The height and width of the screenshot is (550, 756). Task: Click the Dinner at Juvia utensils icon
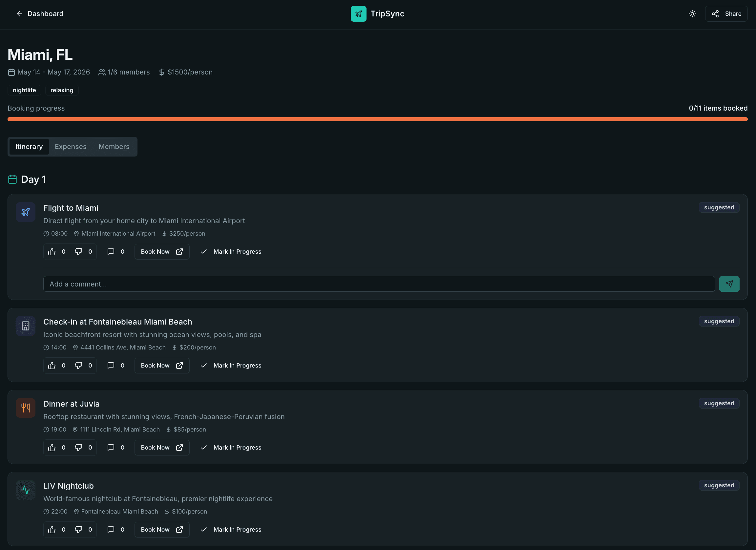(x=26, y=408)
